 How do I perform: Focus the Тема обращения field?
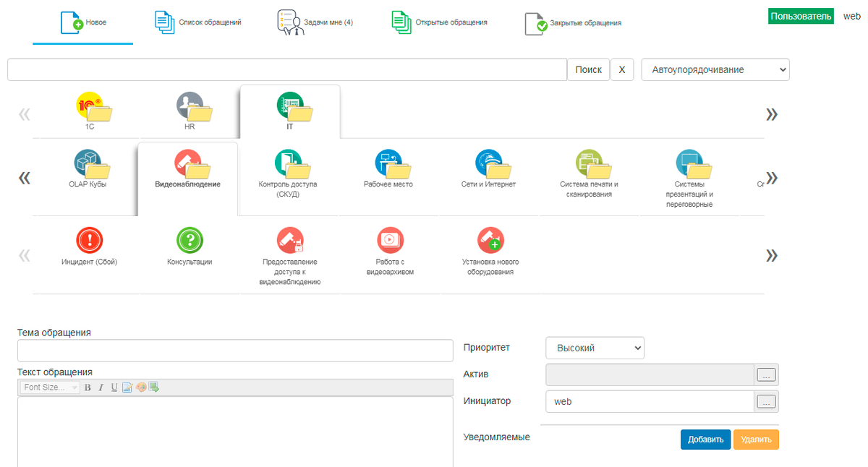pyautogui.click(x=235, y=351)
